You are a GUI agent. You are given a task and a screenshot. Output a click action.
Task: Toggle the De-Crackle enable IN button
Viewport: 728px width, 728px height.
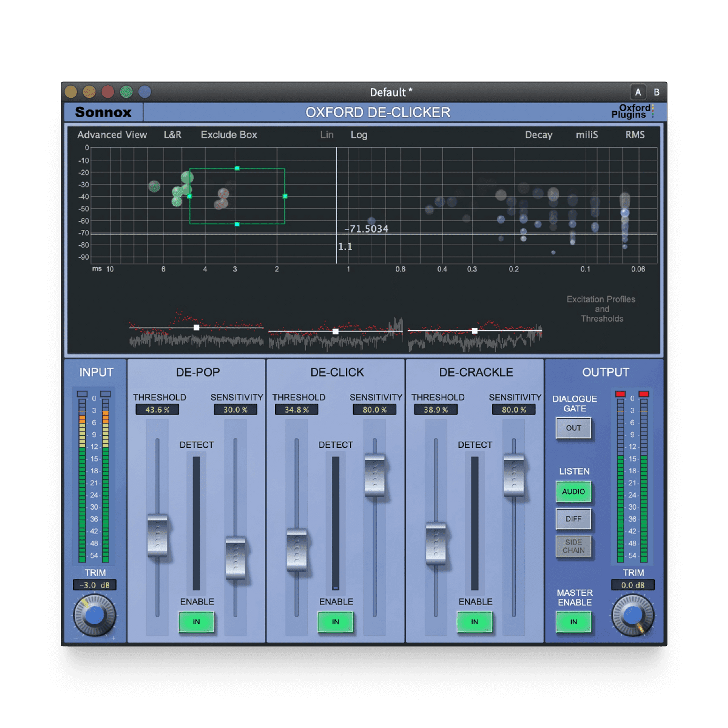click(475, 622)
